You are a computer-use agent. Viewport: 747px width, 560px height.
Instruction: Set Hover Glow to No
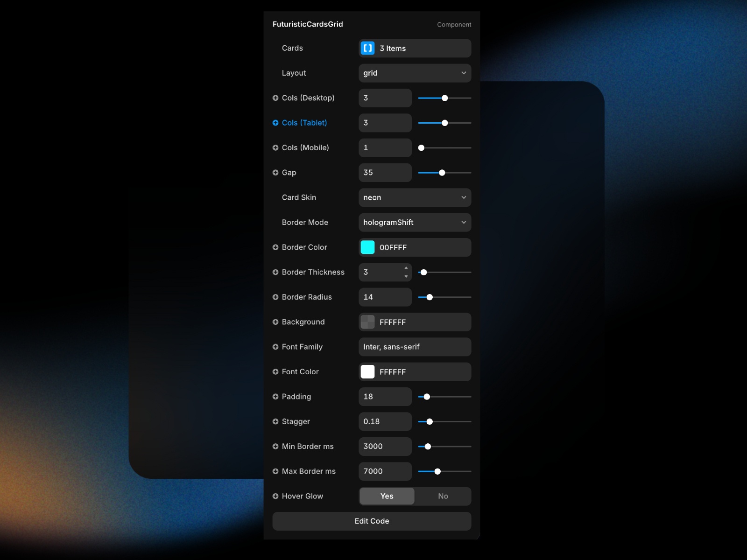click(443, 496)
